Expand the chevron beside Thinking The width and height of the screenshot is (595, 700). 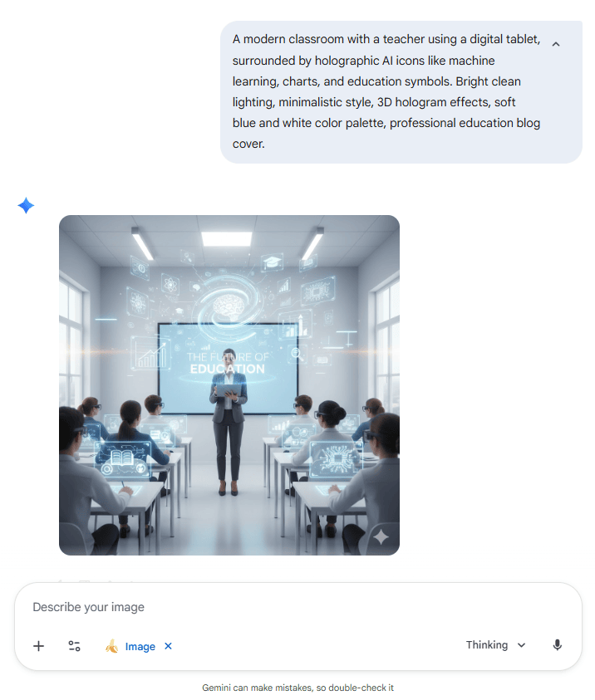coord(521,645)
